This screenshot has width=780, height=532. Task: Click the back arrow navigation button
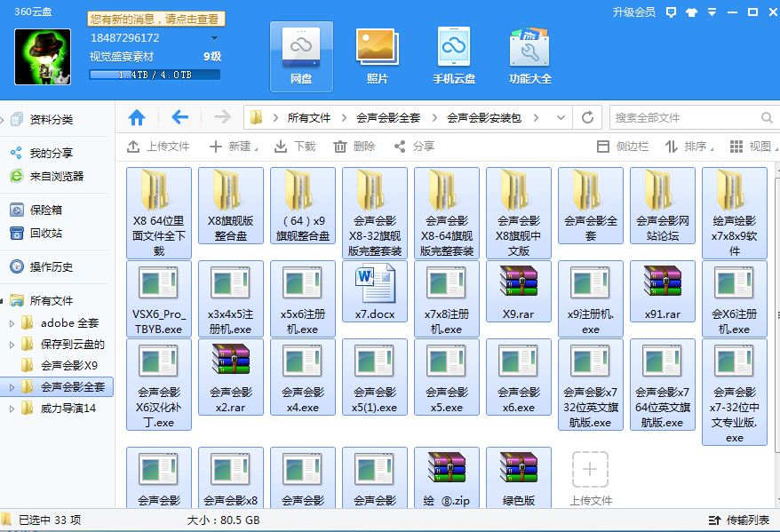pos(179,117)
